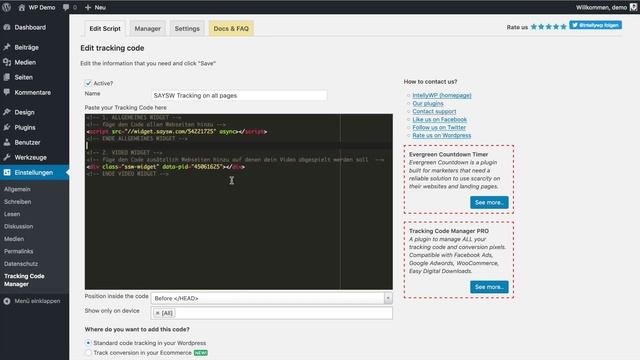Open Contact support link
Image resolution: width=640 pixels, height=360 pixels.
click(x=434, y=111)
